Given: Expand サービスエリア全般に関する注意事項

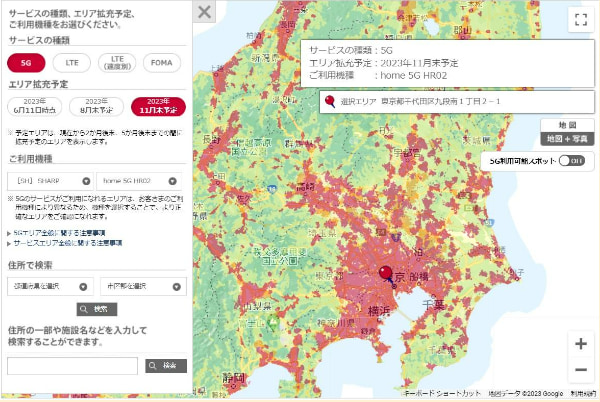Looking at the screenshot, I should click(68, 243).
